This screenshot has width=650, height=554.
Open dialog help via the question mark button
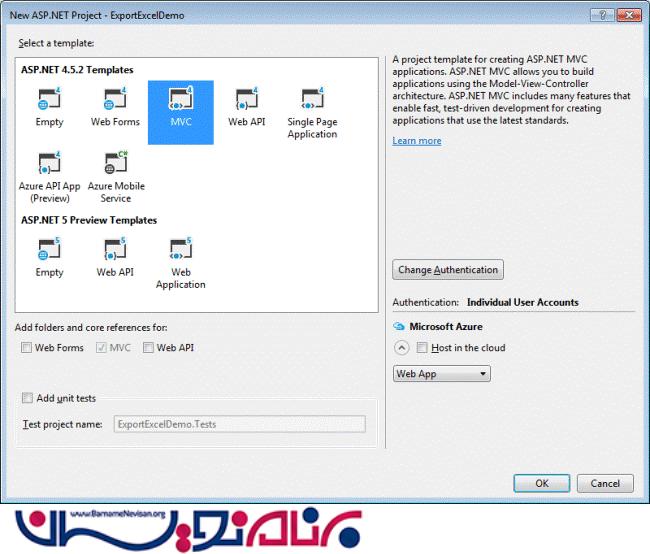(x=603, y=15)
